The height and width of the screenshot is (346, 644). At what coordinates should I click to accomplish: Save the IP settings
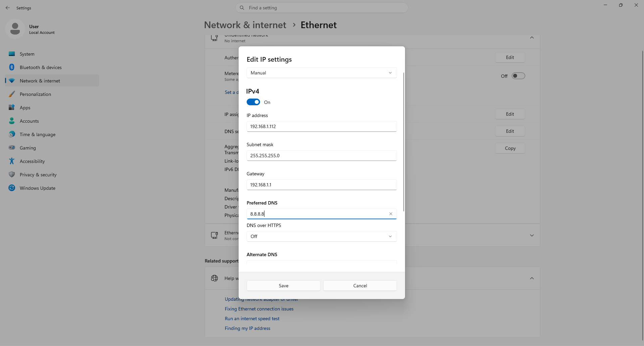point(283,286)
